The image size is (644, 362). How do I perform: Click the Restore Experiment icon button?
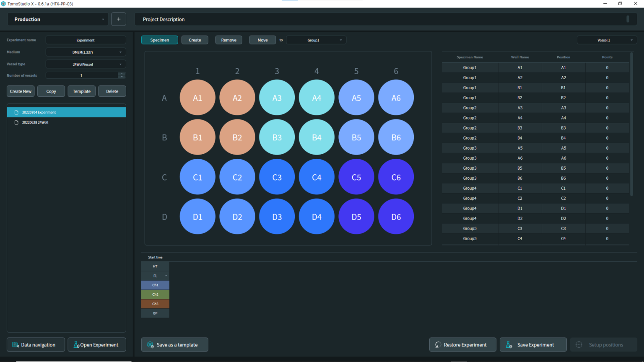pos(438,345)
